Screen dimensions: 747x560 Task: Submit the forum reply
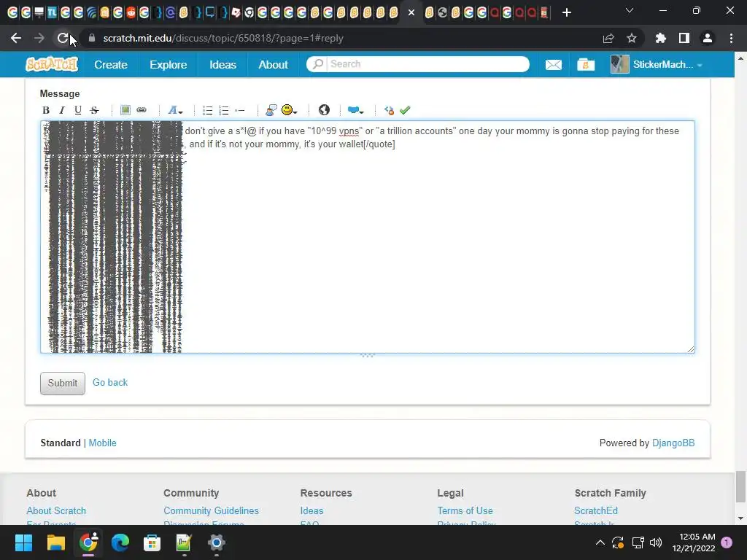click(63, 384)
